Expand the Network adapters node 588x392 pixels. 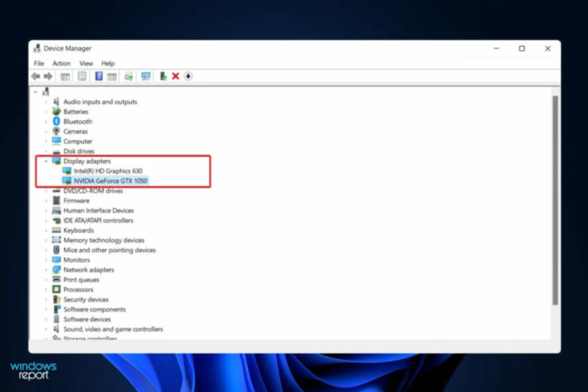[x=46, y=270]
